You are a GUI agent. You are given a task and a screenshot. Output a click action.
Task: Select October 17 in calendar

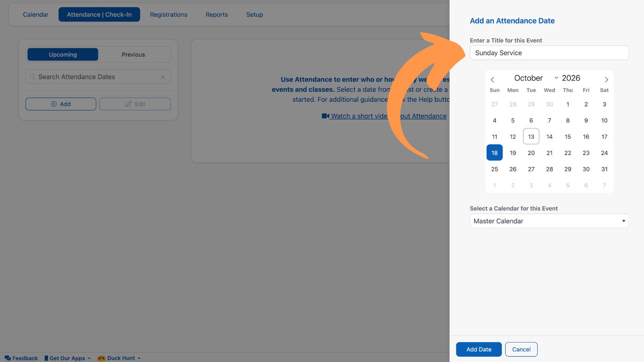coord(604,137)
